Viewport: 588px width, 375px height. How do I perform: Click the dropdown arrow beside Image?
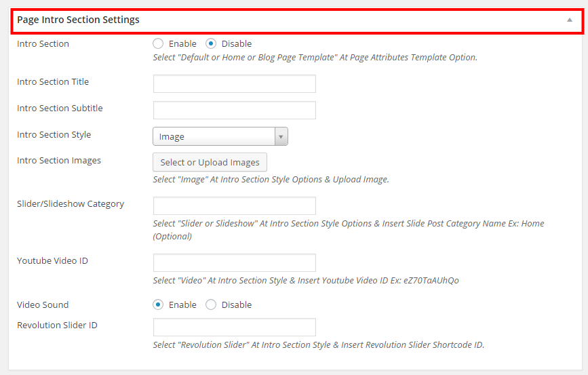[281, 136]
